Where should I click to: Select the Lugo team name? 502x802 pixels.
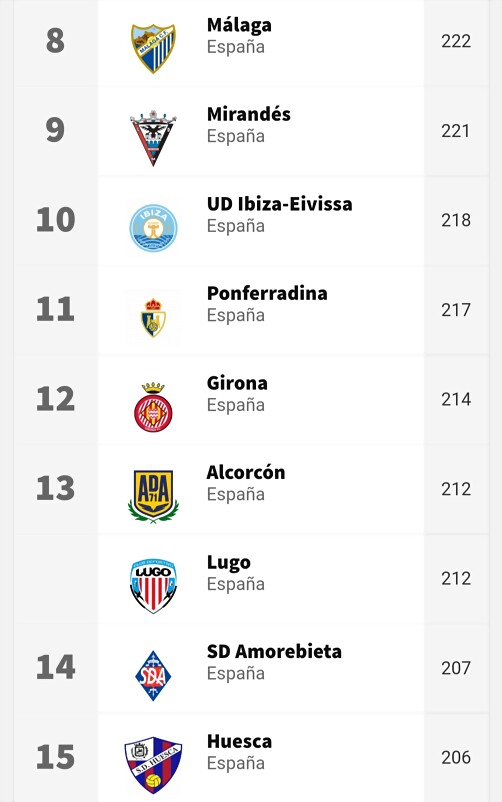pyautogui.click(x=229, y=563)
